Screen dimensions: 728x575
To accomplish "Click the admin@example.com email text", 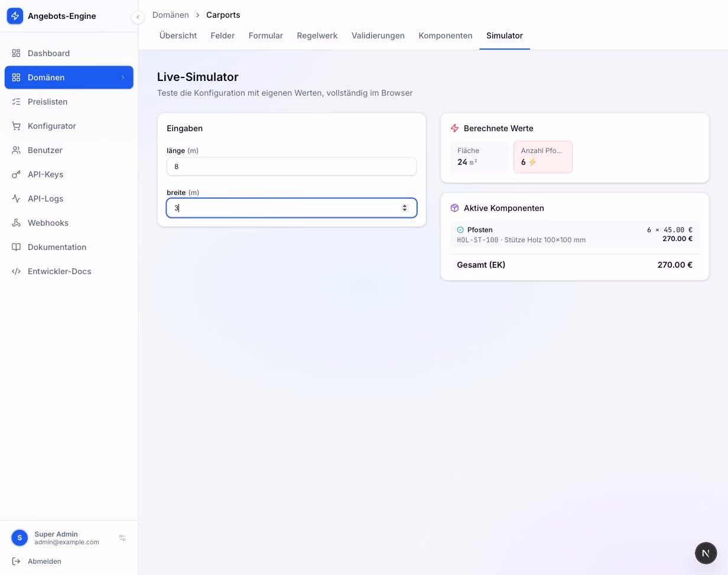I will pyautogui.click(x=67, y=542).
